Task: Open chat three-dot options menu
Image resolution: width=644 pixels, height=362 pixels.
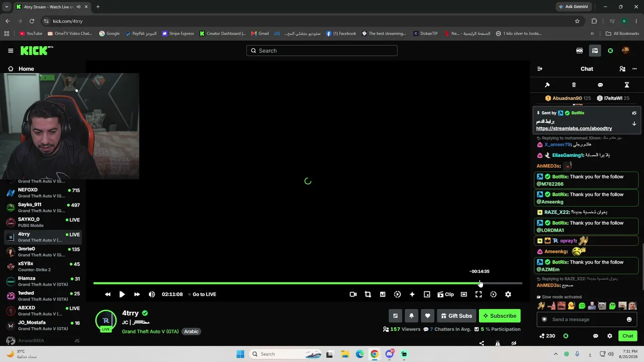Action: coord(634,69)
